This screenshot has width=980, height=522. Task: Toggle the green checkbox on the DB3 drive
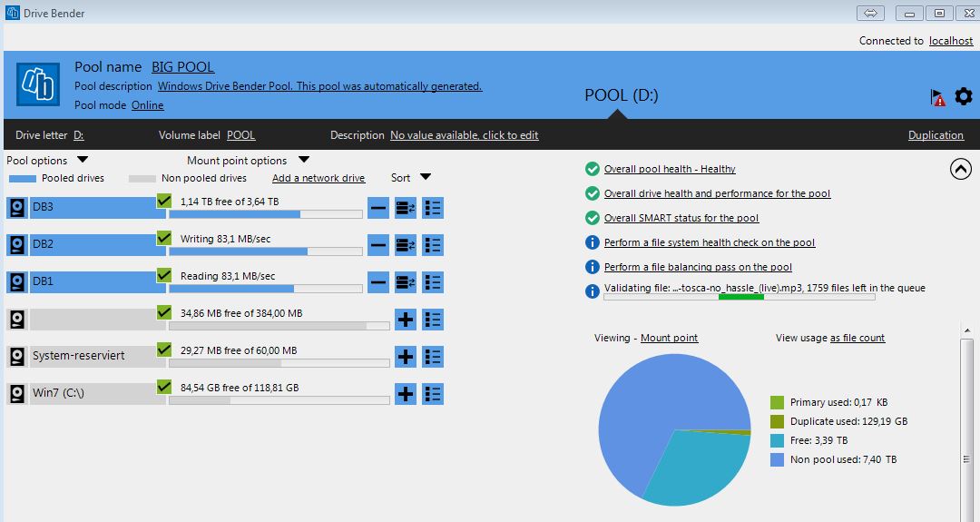pos(163,201)
